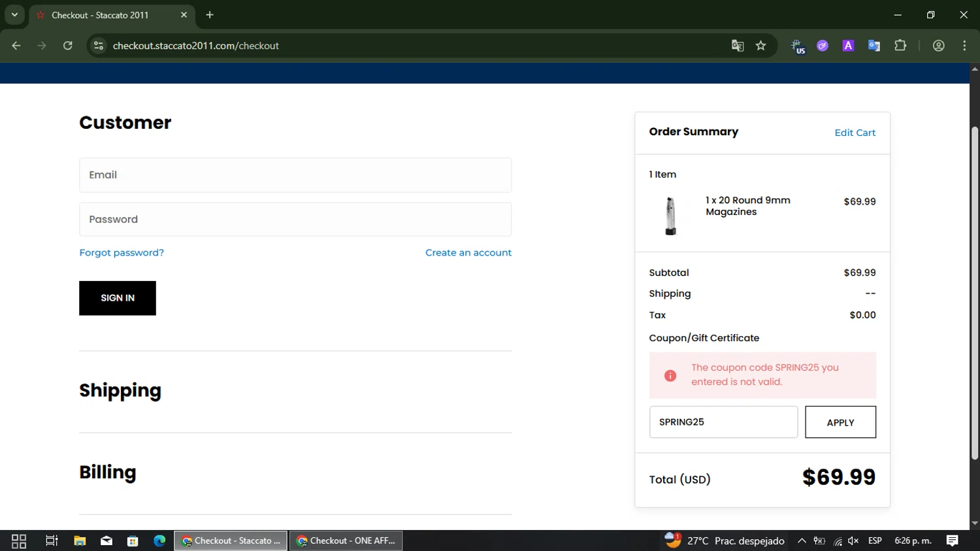Viewport: 980px width, 551px height.
Task: Click the SIGN IN button
Action: pos(118,298)
